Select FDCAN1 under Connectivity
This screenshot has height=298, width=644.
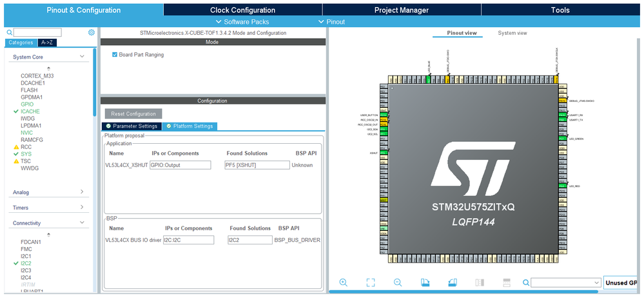(31, 242)
